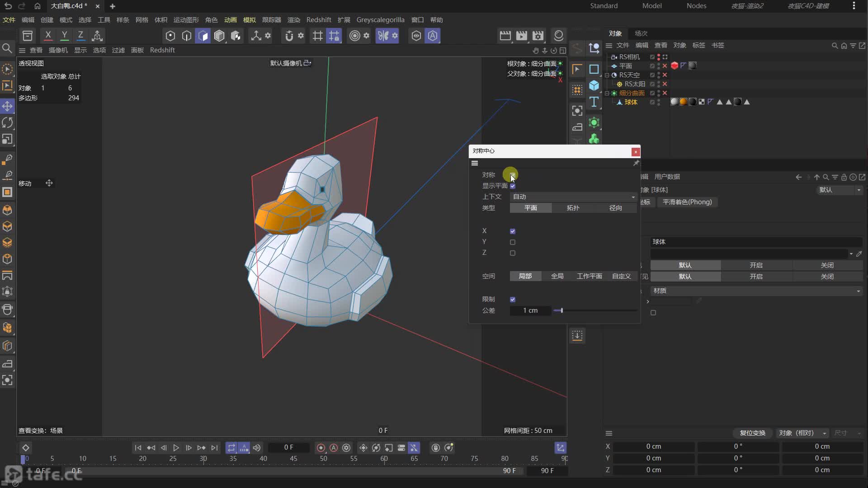Click the undo arrow icon
This screenshot has height=488, width=868.
pyautogui.click(x=8, y=6)
